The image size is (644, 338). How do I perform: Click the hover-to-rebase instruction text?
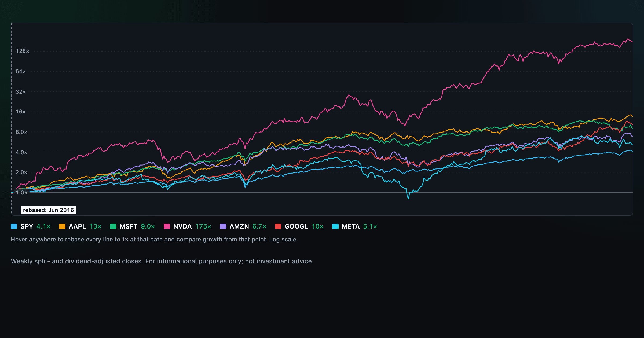click(154, 239)
